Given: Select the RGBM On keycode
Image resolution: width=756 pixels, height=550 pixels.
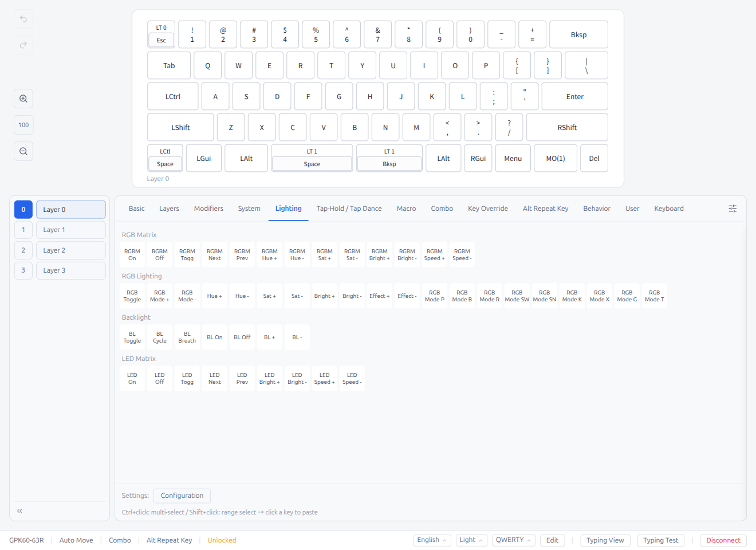Looking at the screenshot, I should pos(132,255).
